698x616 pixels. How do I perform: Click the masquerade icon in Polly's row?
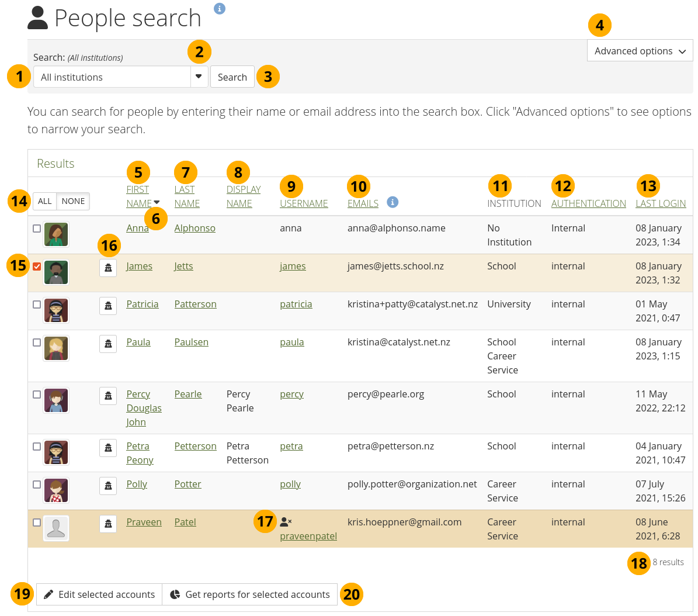pyautogui.click(x=108, y=486)
